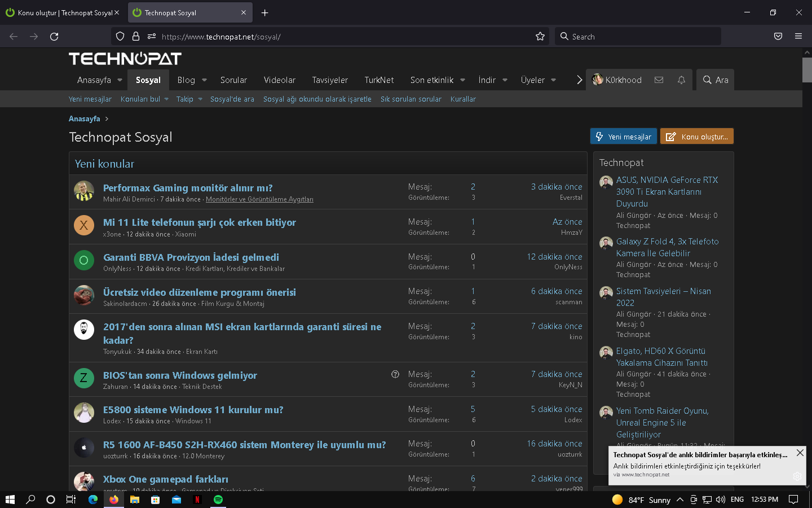The image size is (812, 508).
Task: Open Sık sorulan sorular link
Action: 411,99
